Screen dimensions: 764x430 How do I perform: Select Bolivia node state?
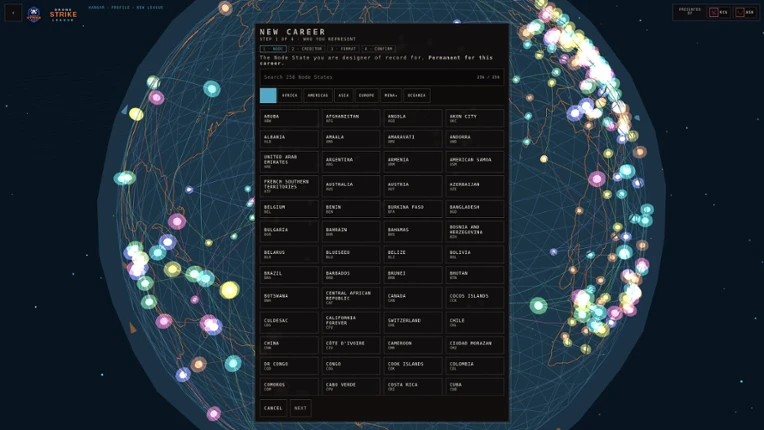(x=475, y=254)
